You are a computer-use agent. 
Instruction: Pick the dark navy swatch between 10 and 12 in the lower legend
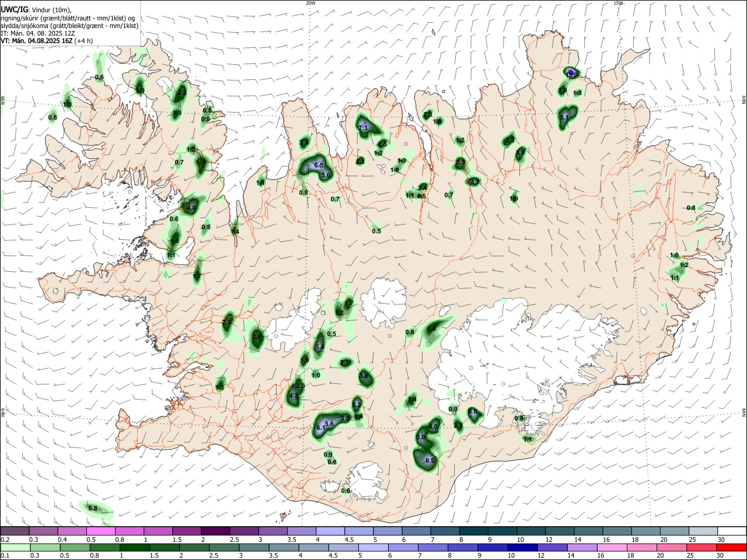pyautogui.click(x=521, y=548)
